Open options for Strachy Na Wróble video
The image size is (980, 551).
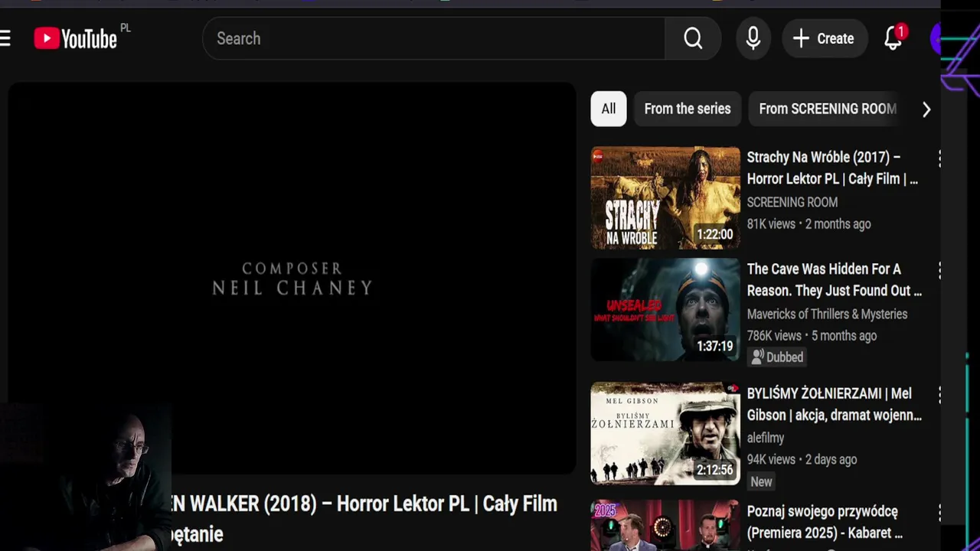tap(939, 158)
